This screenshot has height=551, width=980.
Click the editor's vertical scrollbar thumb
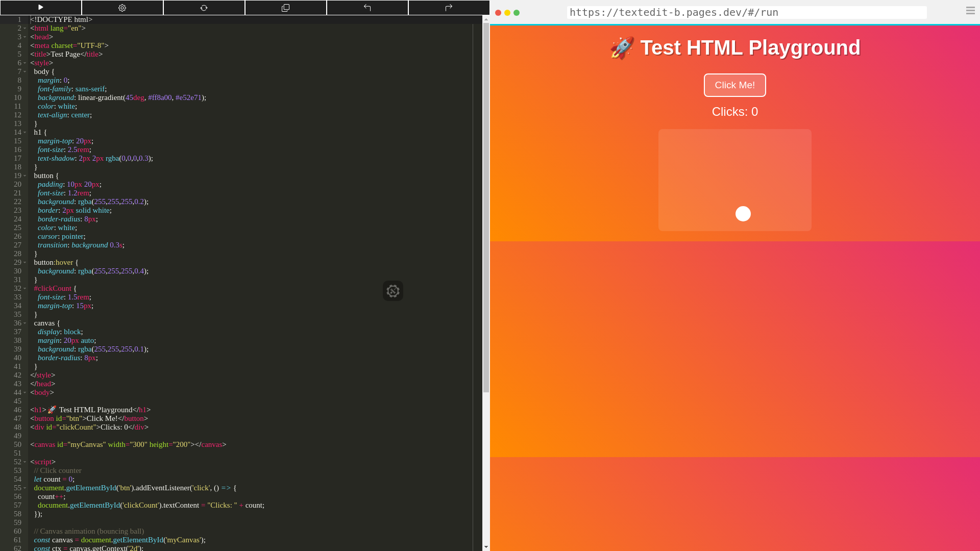click(486, 208)
